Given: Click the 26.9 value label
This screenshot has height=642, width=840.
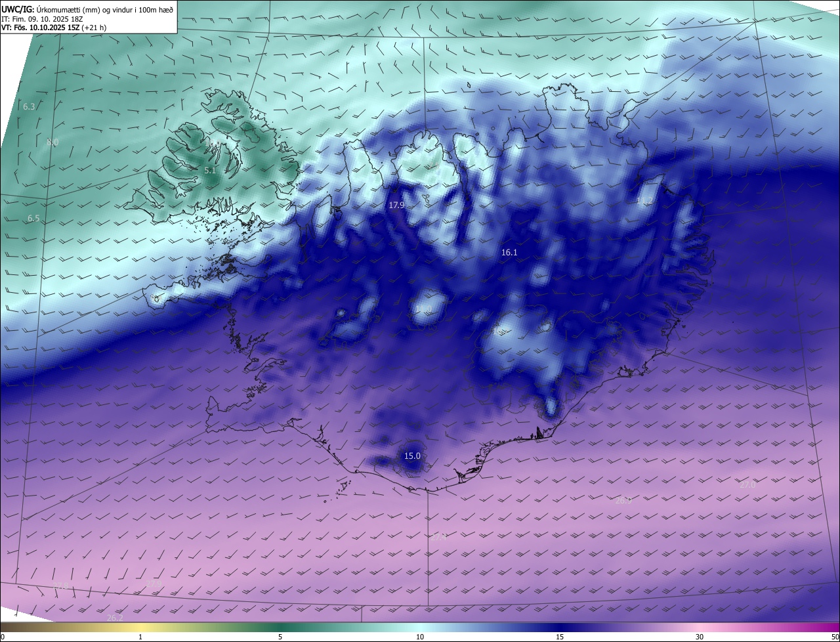Looking at the screenshot, I should [x=623, y=500].
